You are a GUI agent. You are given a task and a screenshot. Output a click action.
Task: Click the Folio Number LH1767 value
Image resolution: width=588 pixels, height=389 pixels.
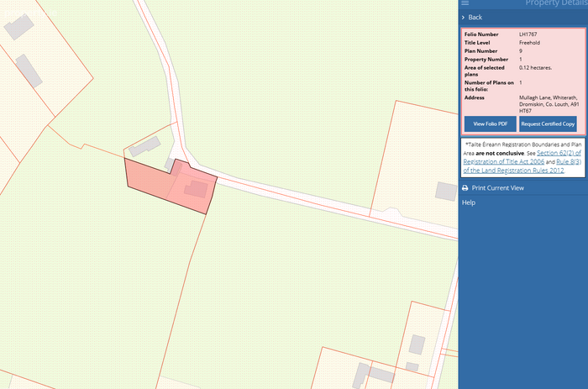528,34
